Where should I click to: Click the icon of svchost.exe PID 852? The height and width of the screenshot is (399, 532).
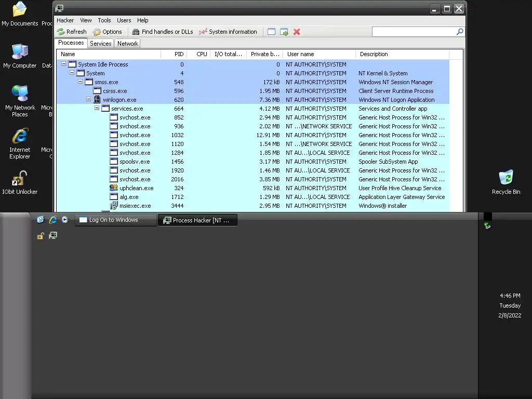(x=114, y=117)
